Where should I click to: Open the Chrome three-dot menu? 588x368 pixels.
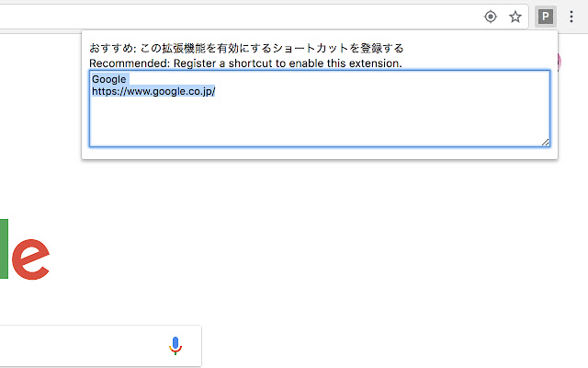coord(571,16)
